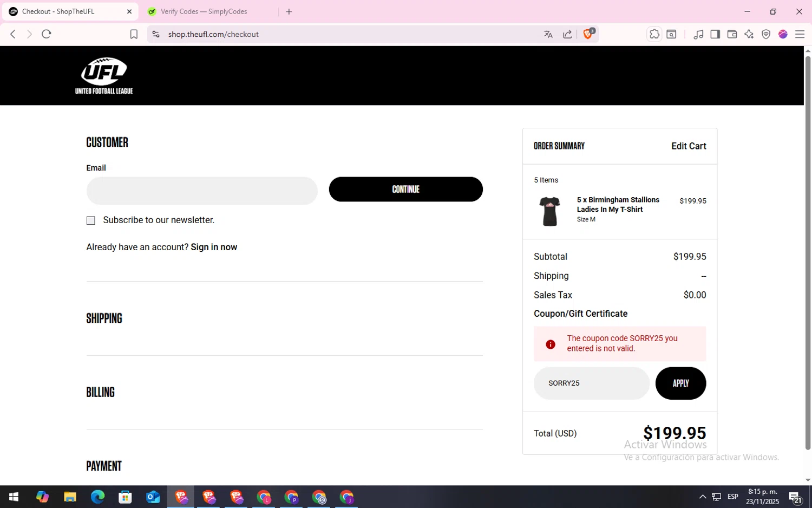Close the Checkout - ShopTheUFL tab
Viewport: 812px width, 508px height.
(129, 11)
